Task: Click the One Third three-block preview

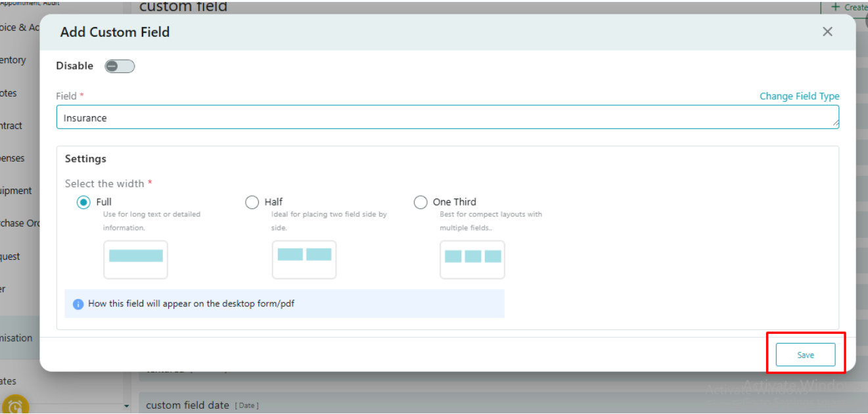Action: pos(472,259)
